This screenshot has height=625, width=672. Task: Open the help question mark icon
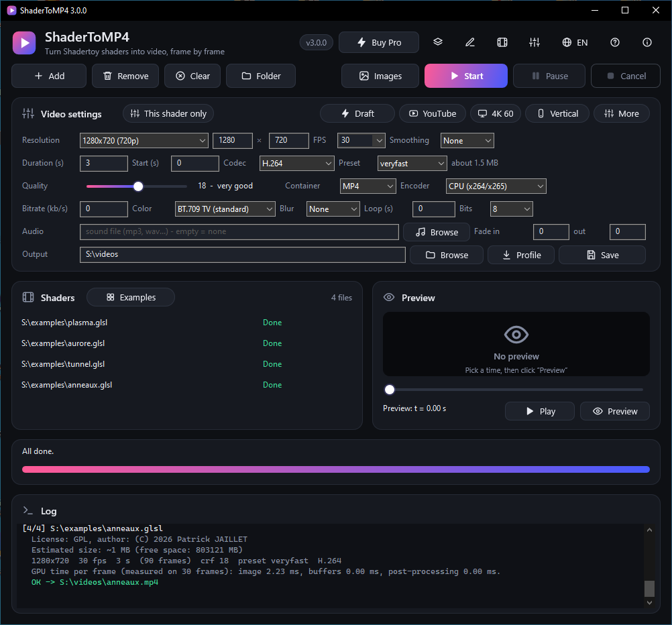click(615, 42)
